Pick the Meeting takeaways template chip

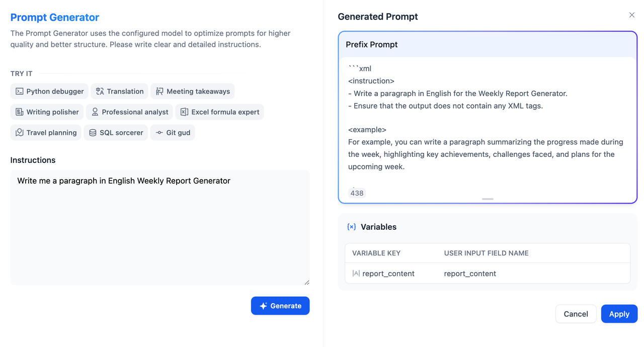pos(193,92)
